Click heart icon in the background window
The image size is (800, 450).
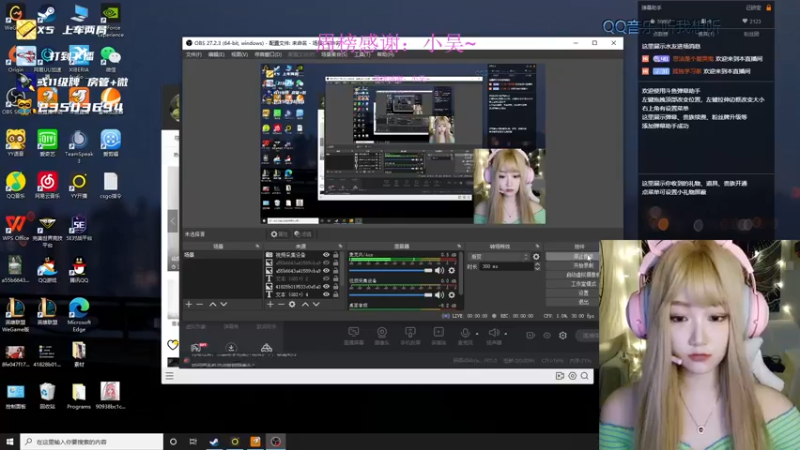click(173, 345)
